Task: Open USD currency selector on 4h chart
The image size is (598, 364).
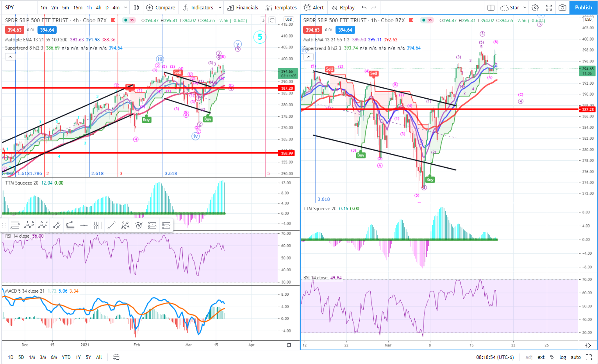Action: tap(289, 19)
